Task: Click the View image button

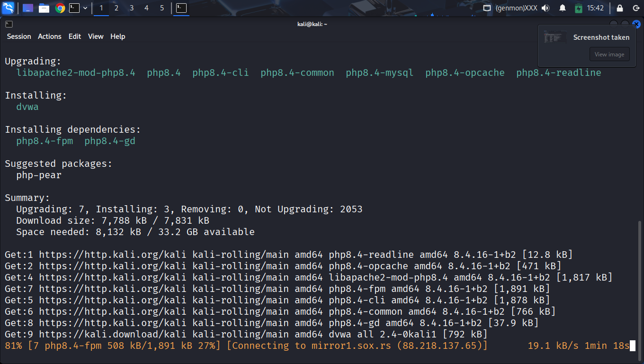Action: pos(609,55)
